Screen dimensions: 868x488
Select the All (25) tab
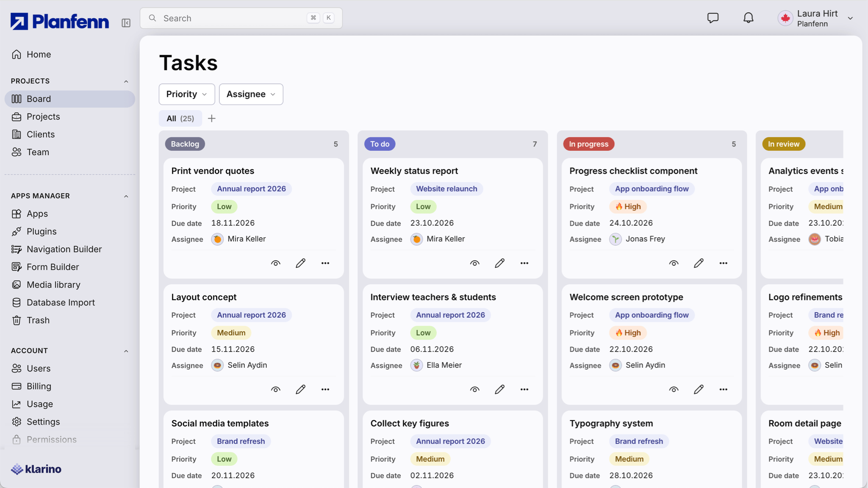point(180,119)
